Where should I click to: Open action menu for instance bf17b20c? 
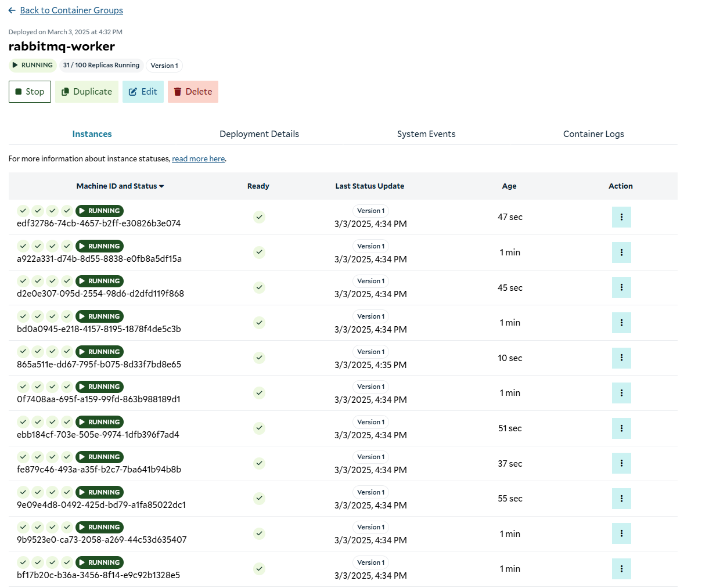[x=621, y=569]
